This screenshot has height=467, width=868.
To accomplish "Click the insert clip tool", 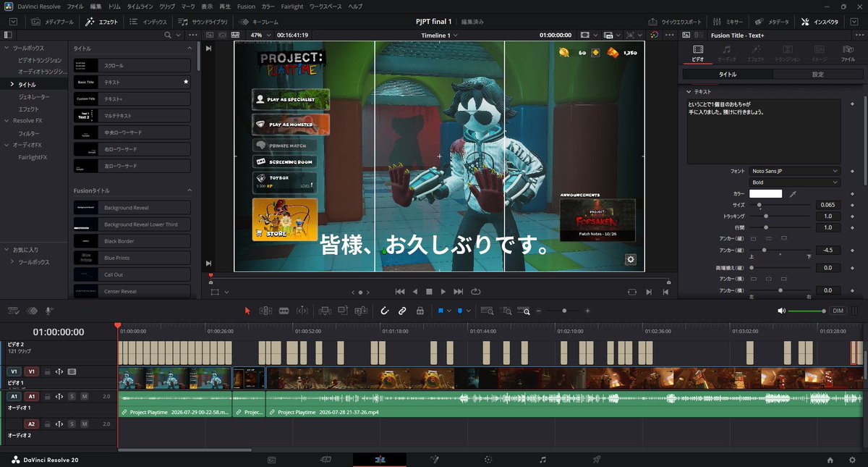I will (x=325, y=311).
